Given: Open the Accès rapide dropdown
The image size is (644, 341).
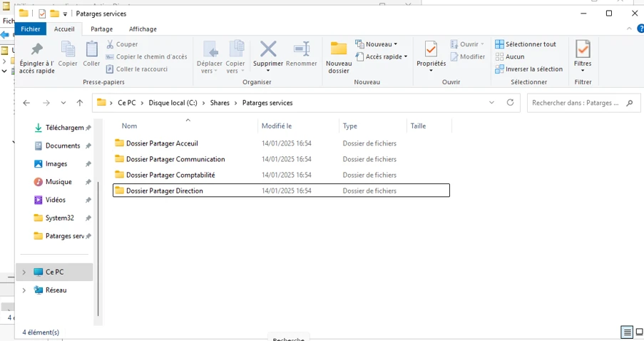Looking at the screenshot, I should (x=382, y=56).
